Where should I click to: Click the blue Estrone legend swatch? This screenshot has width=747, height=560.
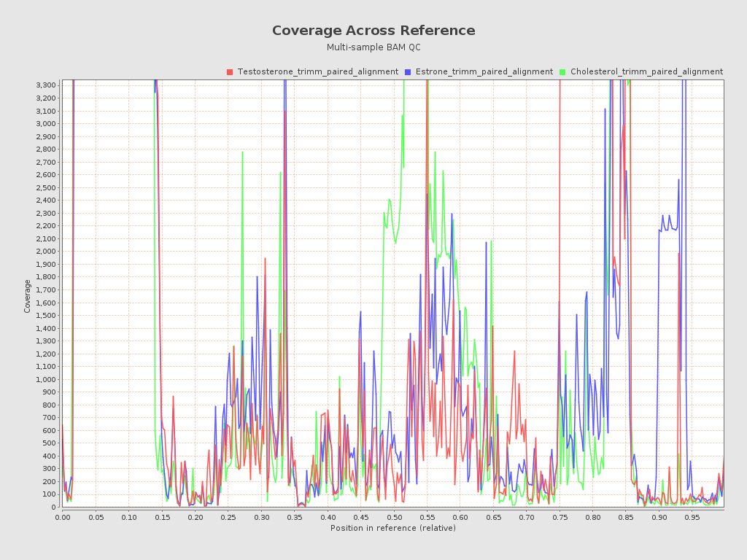tap(408, 72)
